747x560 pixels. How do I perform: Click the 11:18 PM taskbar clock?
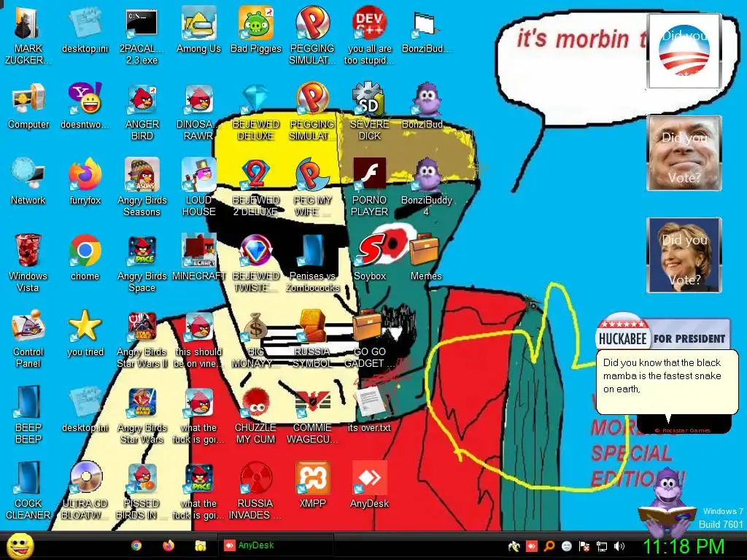coord(684,545)
